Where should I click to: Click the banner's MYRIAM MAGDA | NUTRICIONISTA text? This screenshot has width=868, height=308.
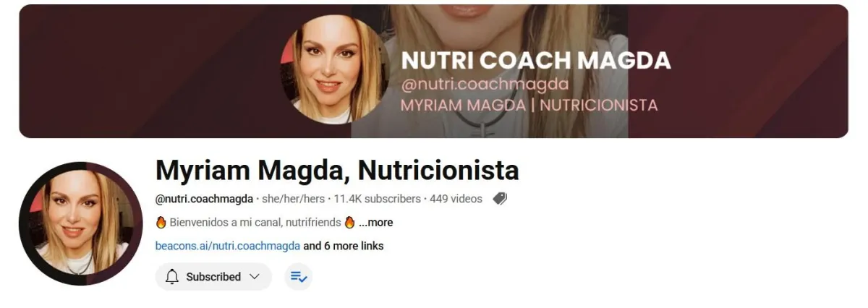pyautogui.click(x=529, y=106)
